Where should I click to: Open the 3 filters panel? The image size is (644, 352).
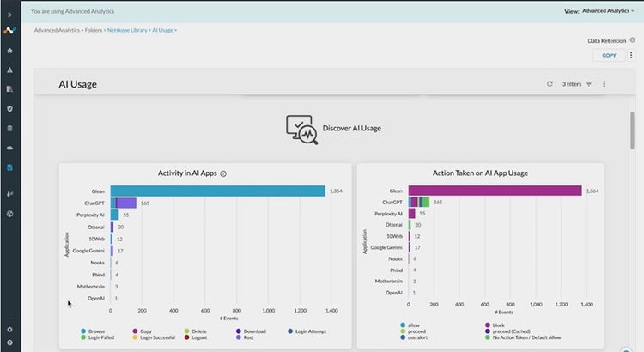pyautogui.click(x=577, y=84)
